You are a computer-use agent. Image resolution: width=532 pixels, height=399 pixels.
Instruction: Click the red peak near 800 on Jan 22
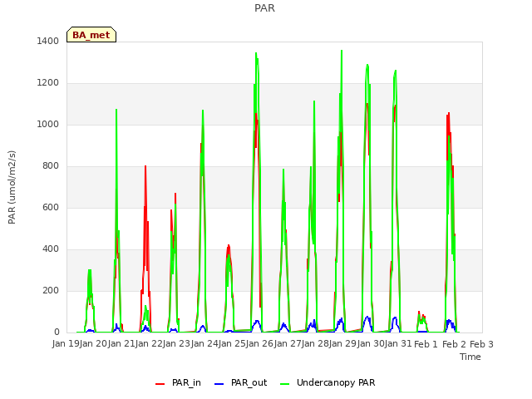pyautogui.click(x=145, y=166)
